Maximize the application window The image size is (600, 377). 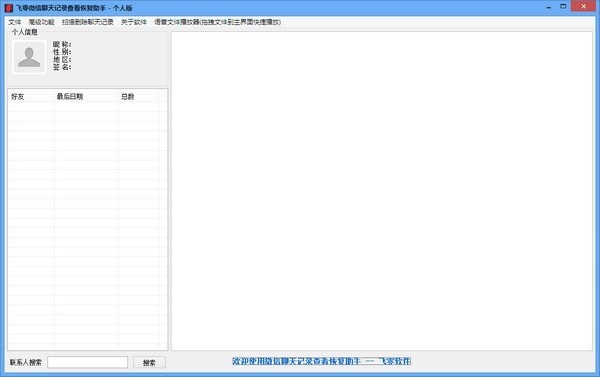563,7
